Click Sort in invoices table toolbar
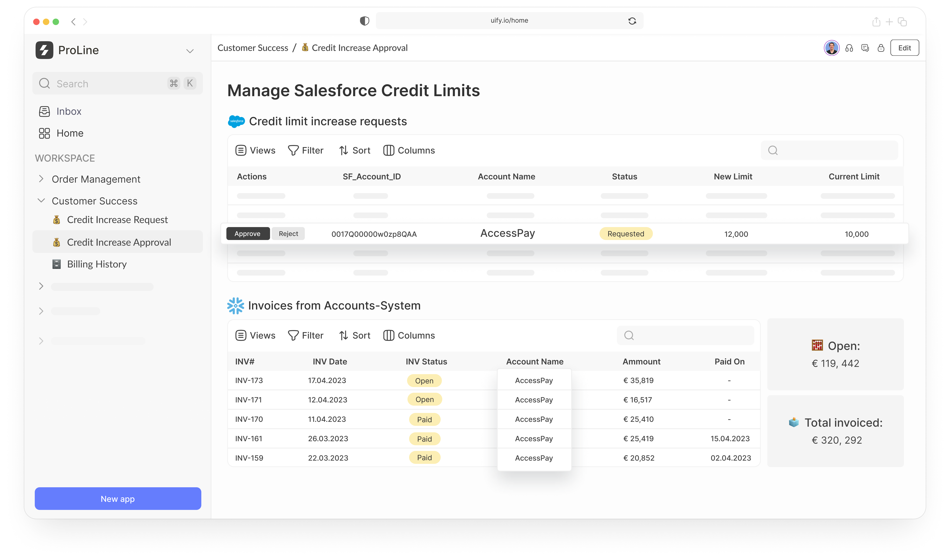Viewport: 950px width, 560px height. point(355,336)
